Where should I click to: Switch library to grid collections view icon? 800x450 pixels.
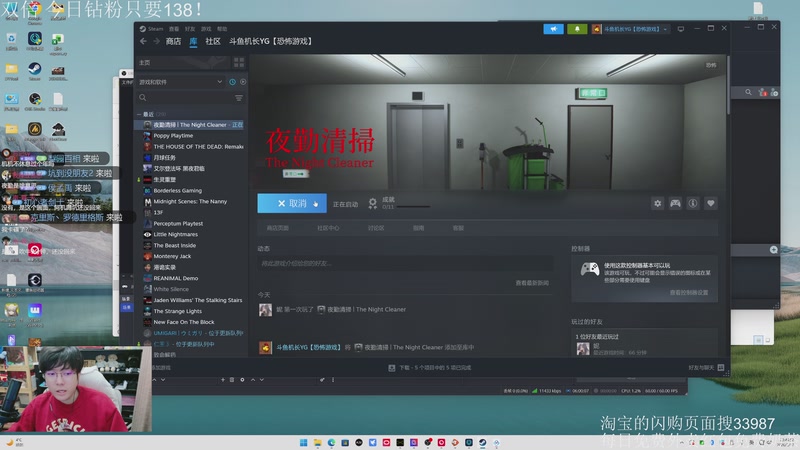pyautogui.click(x=239, y=63)
